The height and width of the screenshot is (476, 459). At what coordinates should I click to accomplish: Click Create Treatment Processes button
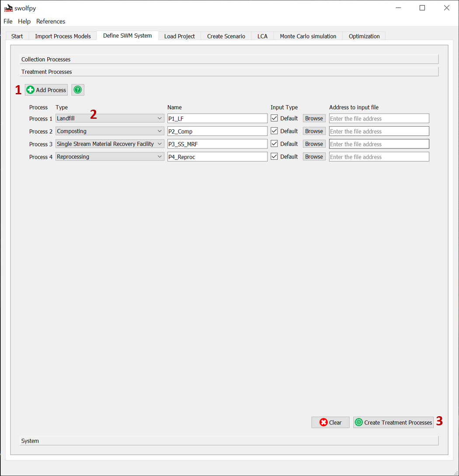[393, 422]
